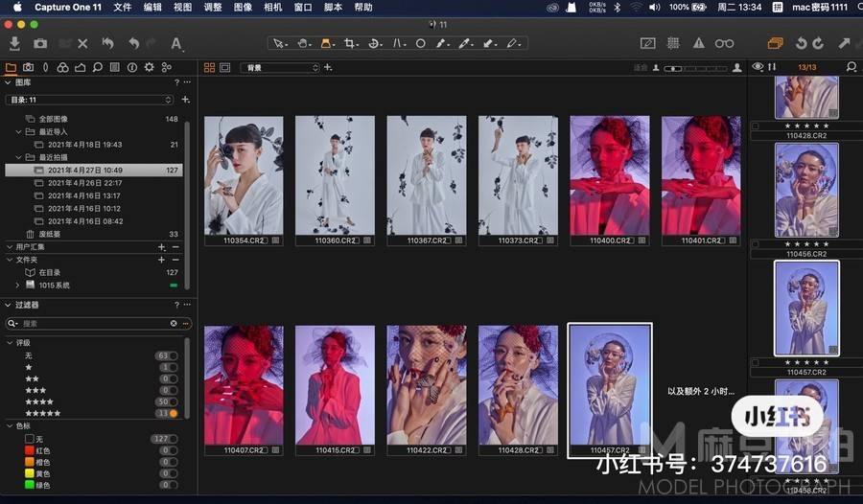This screenshot has height=504, width=863.
Task: Switch to single image viewer mode
Action: click(x=225, y=67)
